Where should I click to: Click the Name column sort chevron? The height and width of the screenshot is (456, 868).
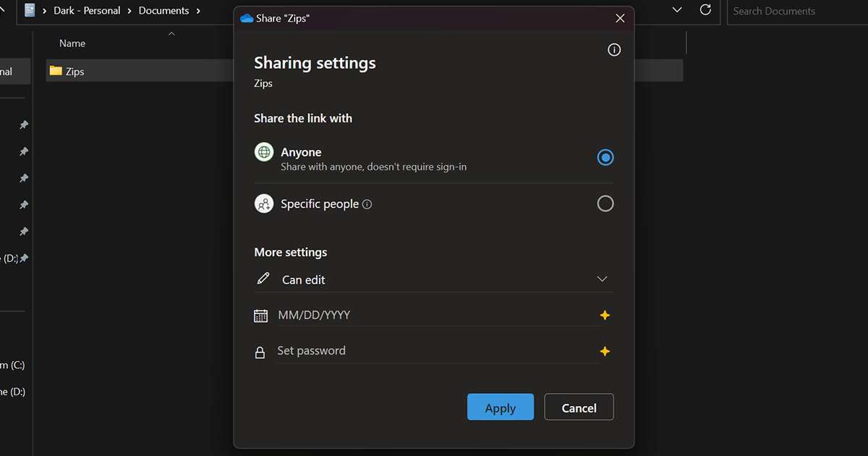point(171,33)
